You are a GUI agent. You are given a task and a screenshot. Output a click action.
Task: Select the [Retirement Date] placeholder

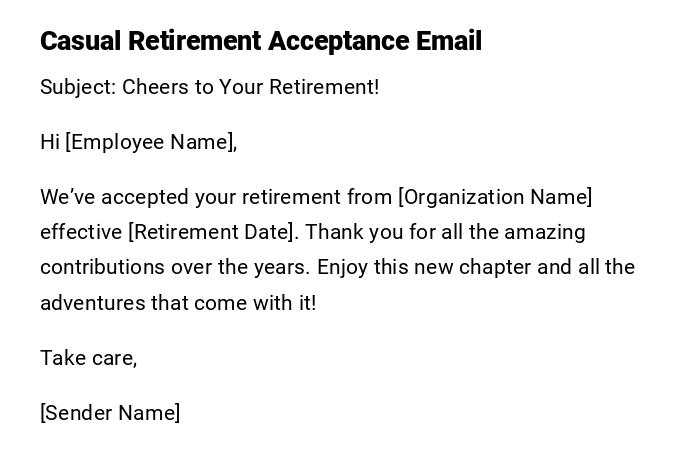coord(213,232)
